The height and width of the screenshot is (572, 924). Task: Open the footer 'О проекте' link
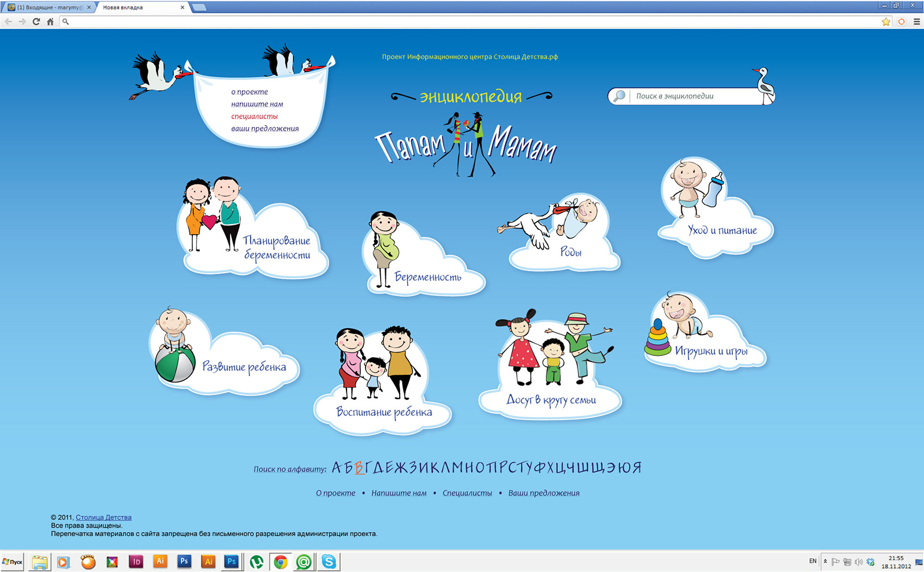pyautogui.click(x=336, y=493)
